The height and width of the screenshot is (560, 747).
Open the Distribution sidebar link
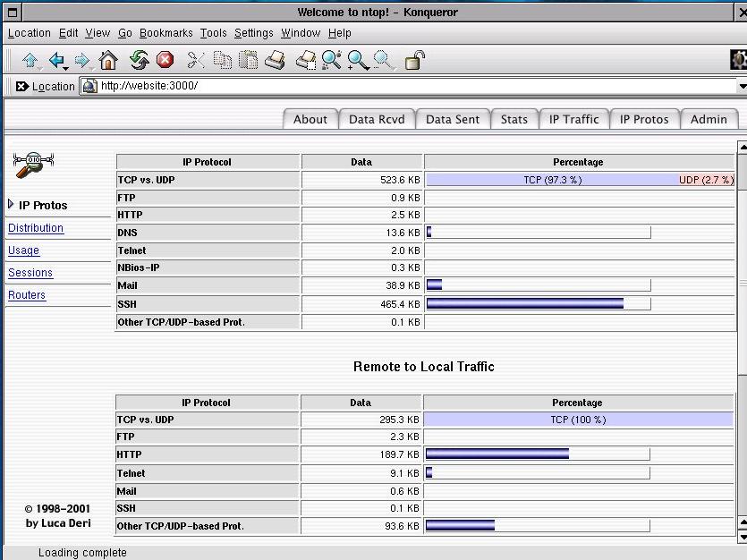coord(36,228)
